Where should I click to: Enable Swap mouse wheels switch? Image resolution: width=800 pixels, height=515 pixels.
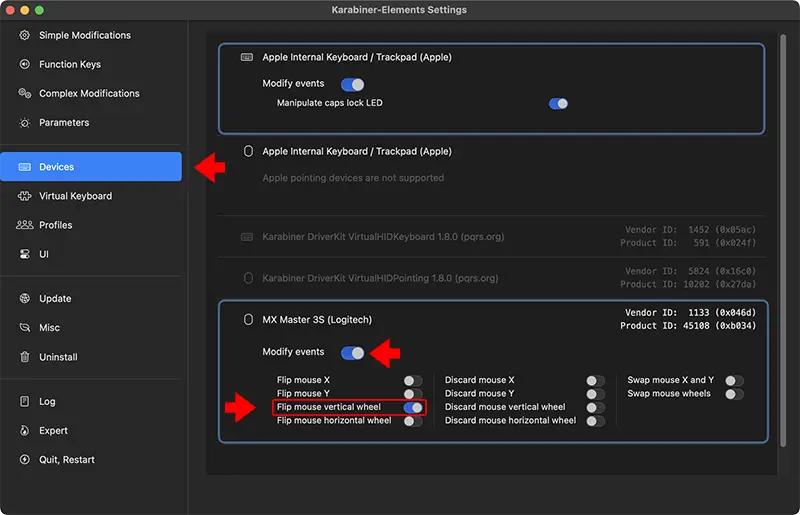coord(735,394)
